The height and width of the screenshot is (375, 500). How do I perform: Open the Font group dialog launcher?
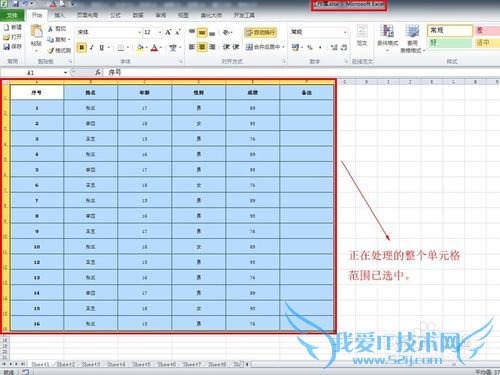point(181,62)
